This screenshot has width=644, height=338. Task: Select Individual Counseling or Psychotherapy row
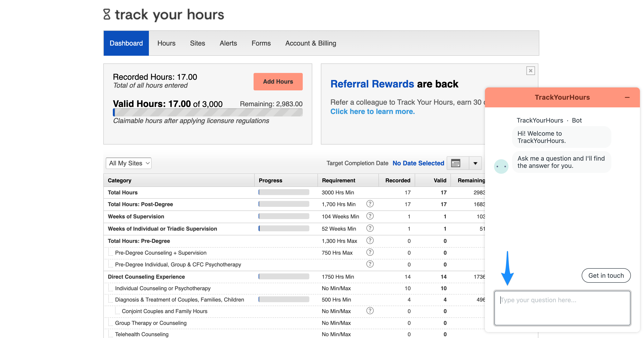pos(163,288)
